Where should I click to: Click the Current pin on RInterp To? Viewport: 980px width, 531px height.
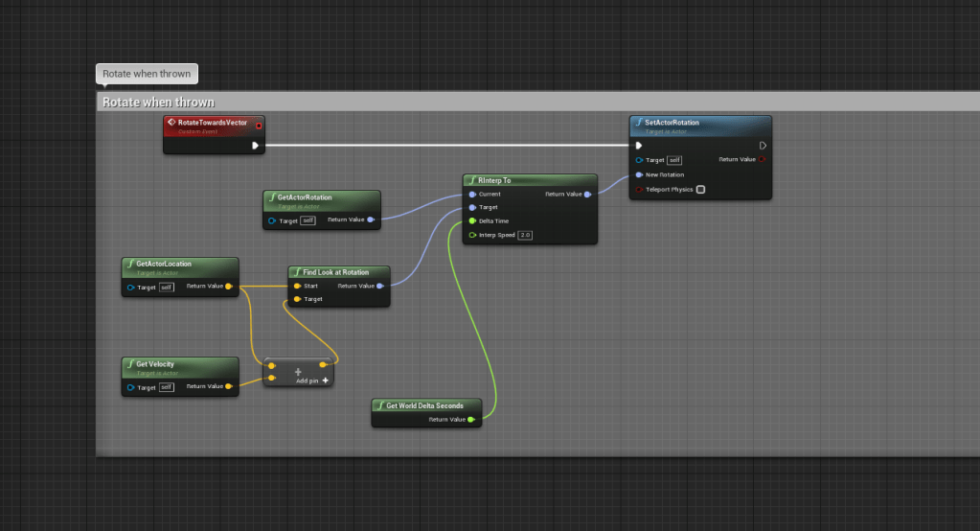[x=472, y=194]
